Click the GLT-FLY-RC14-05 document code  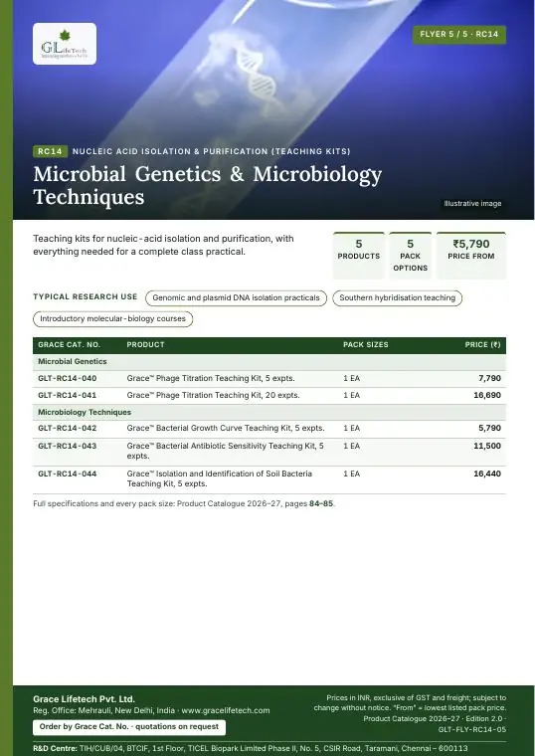point(472,730)
